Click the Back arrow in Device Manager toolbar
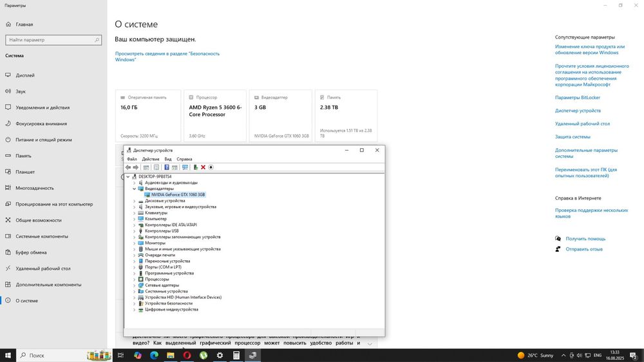Screen dimensions: 644x362 (128, 167)
